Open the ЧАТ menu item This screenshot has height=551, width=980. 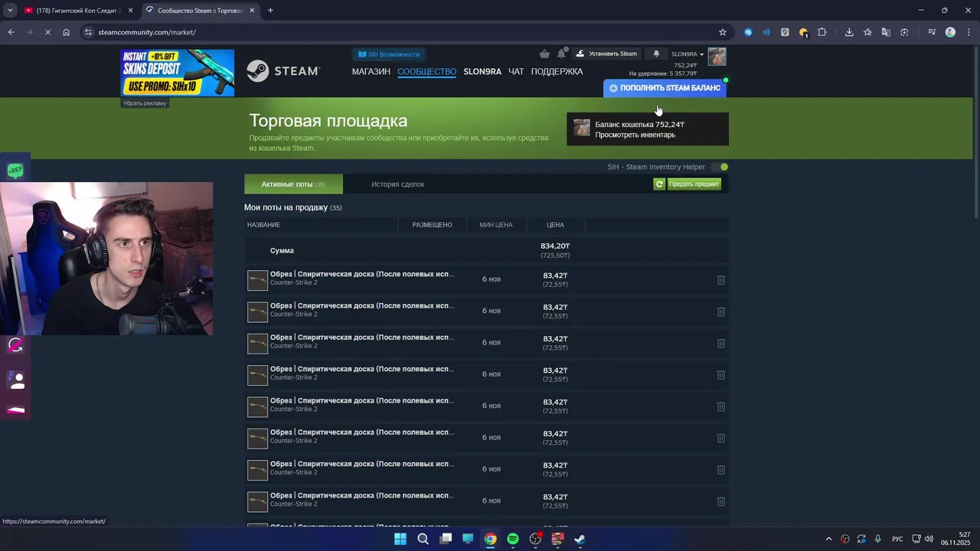pyautogui.click(x=516, y=71)
